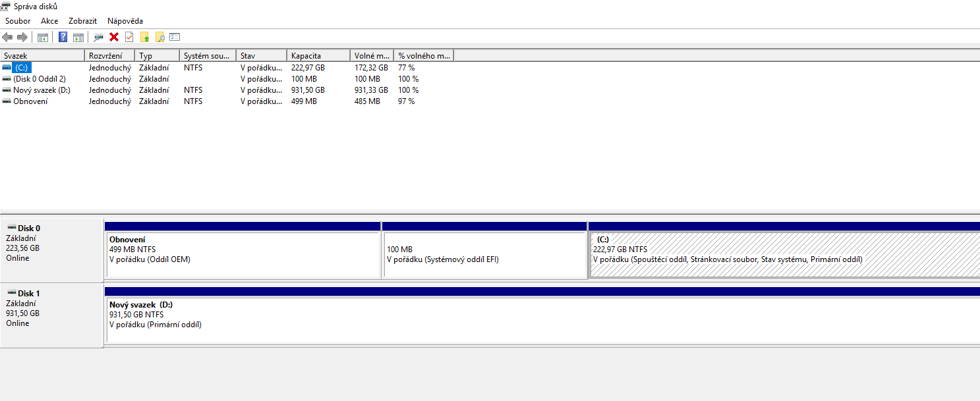Click the forward arrow toolbar icon
This screenshot has height=401, width=980.
(x=22, y=38)
